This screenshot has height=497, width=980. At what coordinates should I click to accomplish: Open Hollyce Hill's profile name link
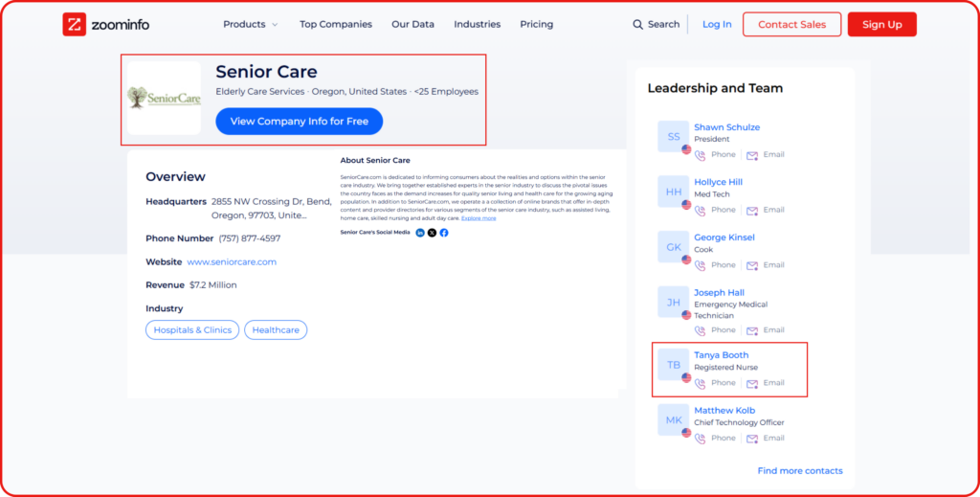pyautogui.click(x=718, y=182)
